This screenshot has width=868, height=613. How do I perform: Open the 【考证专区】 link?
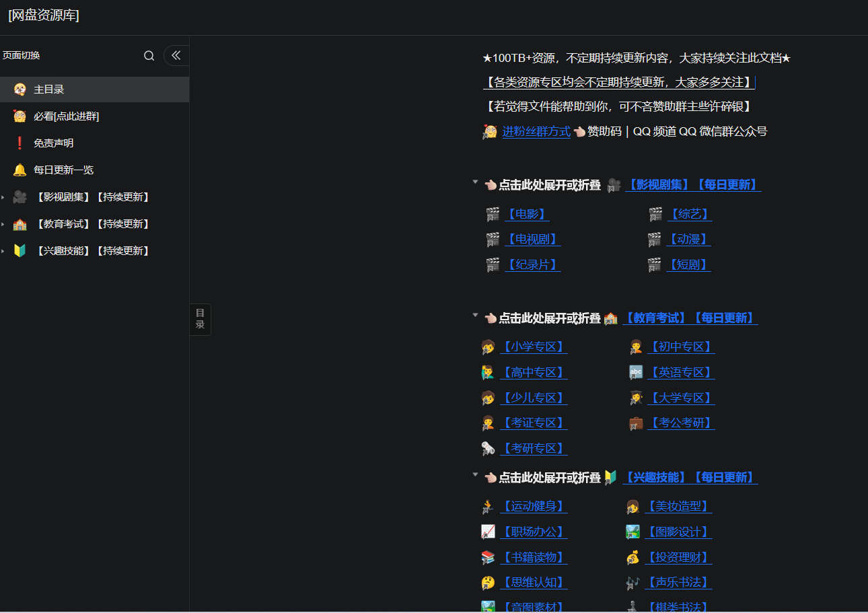coord(534,423)
